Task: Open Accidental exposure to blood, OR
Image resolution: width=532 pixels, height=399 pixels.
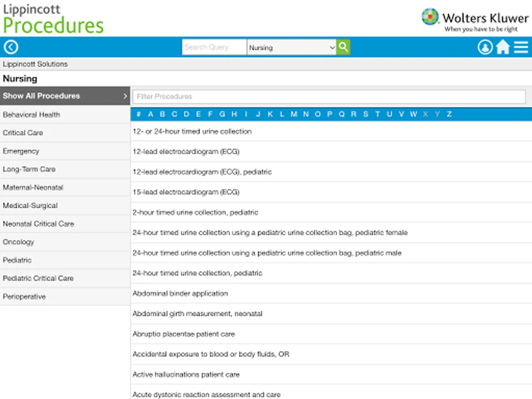Action: click(331, 354)
